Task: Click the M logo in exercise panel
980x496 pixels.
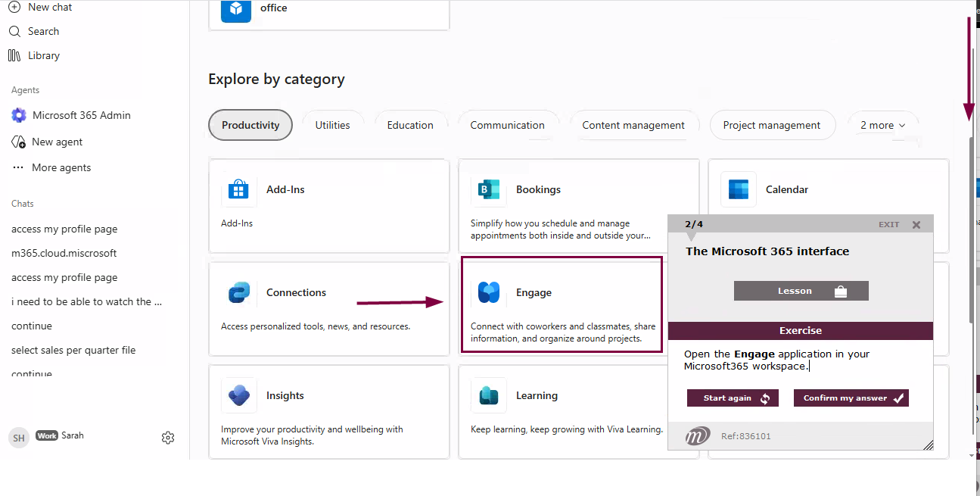Action: [697, 436]
